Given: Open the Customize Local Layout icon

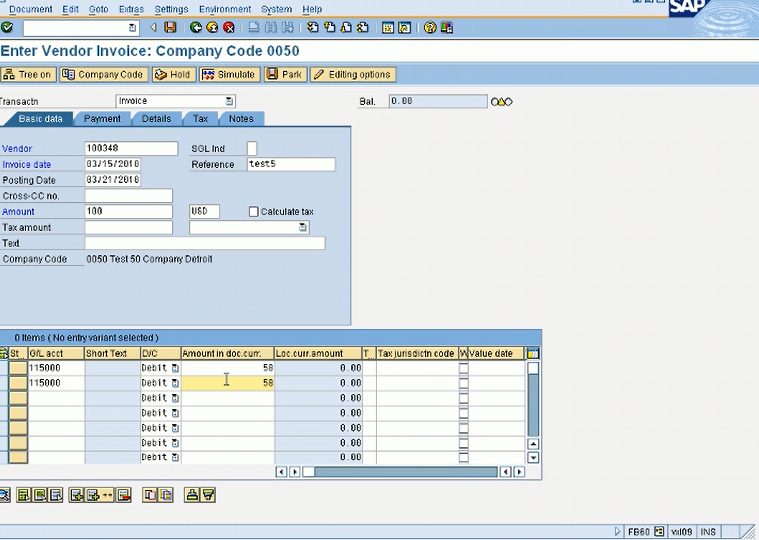Looking at the screenshot, I should point(446,28).
